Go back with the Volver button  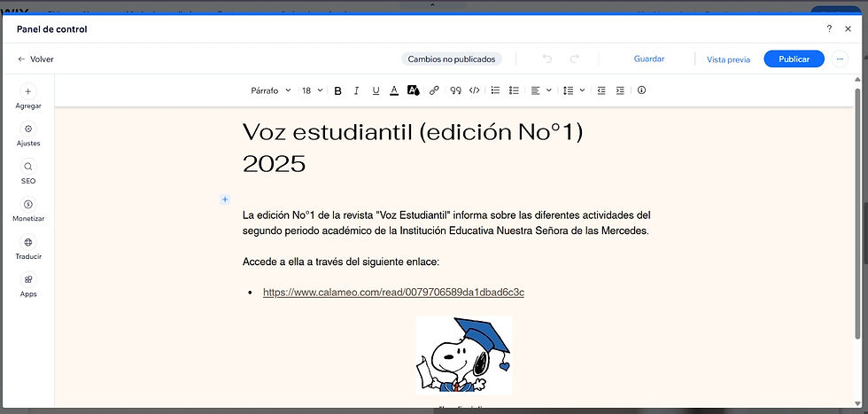point(35,59)
